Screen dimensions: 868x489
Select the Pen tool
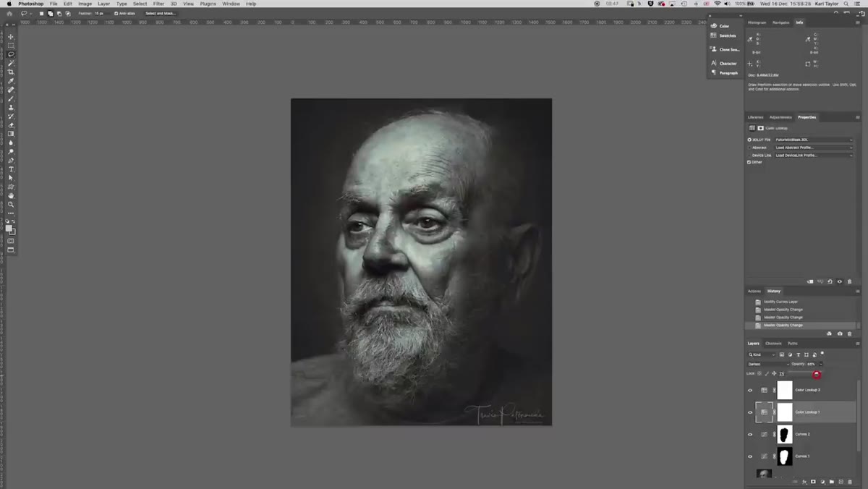coord(11,160)
